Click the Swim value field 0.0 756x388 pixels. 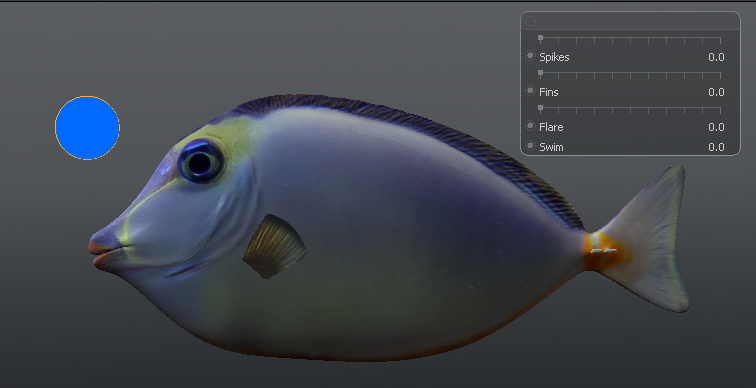click(x=716, y=147)
